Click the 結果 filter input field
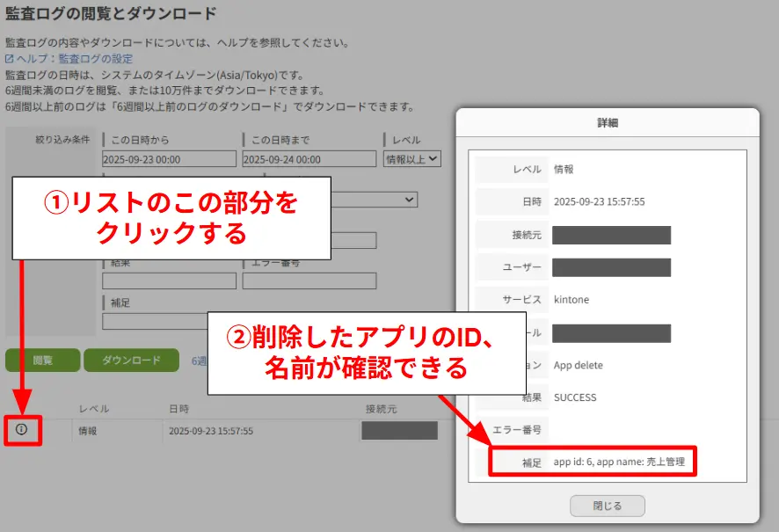 169,281
